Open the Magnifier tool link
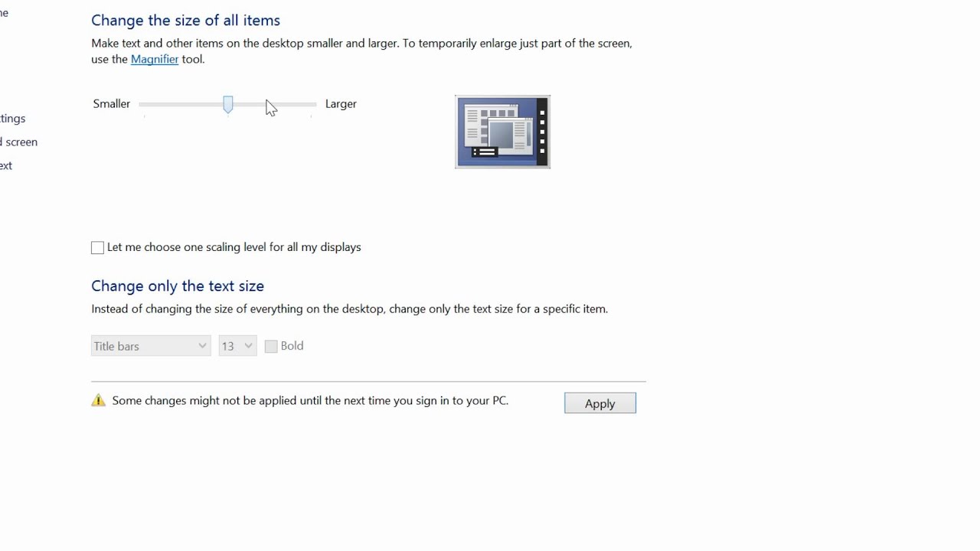Screen dimensions: 980x551 [x=155, y=59]
